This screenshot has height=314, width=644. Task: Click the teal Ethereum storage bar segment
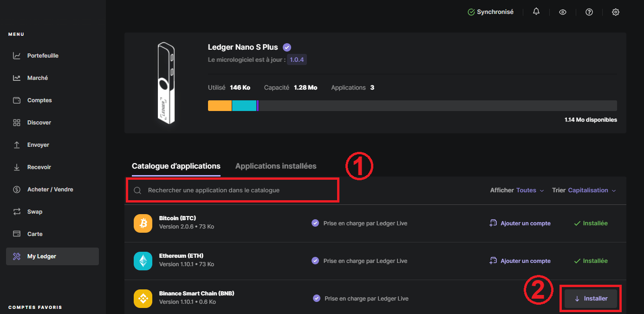point(244,105)
